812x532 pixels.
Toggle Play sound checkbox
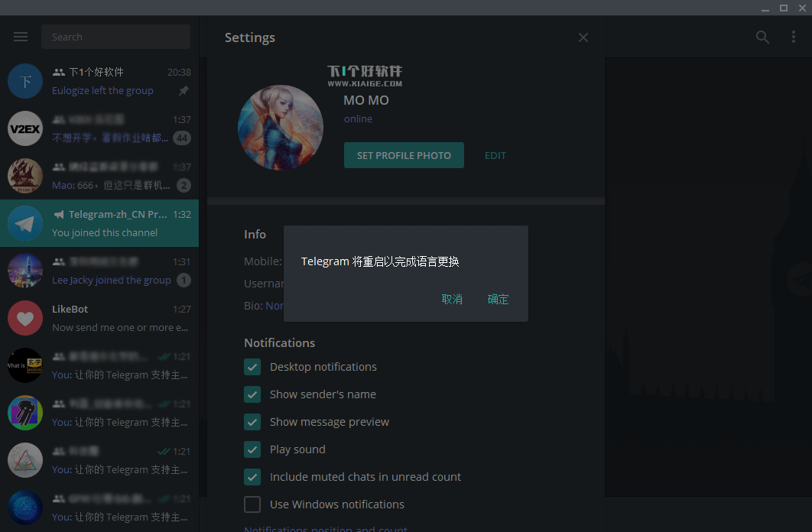coord(252,449)
